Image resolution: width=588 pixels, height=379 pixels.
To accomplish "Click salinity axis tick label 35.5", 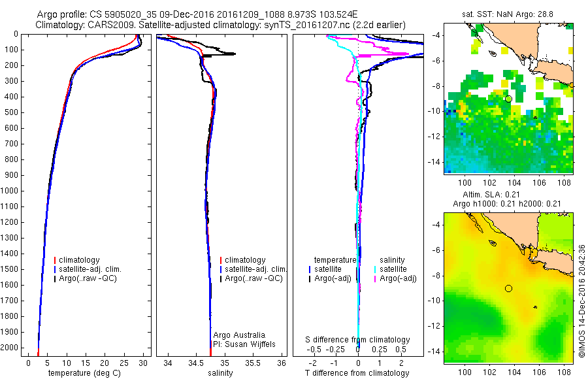I will click(252, 363).
